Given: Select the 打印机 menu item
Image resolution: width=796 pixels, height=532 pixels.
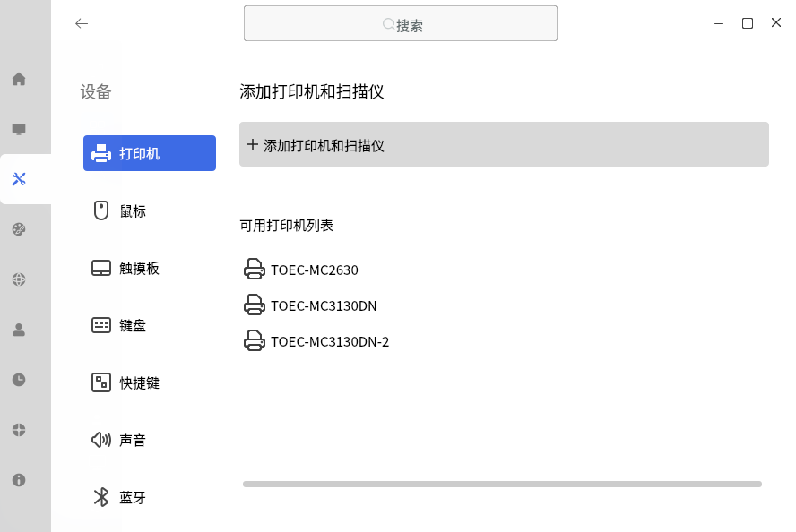Looking at the screenshot, I should [150, 153].
